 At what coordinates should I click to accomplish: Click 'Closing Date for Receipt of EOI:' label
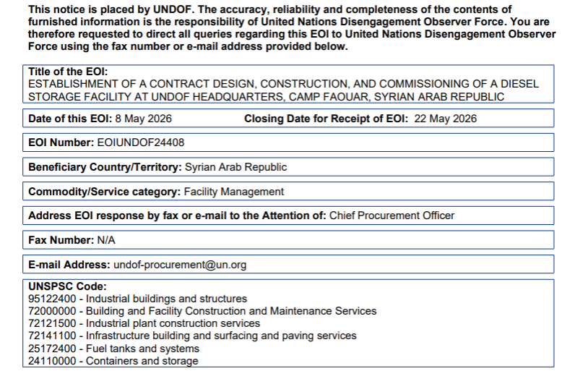point(326,119)
